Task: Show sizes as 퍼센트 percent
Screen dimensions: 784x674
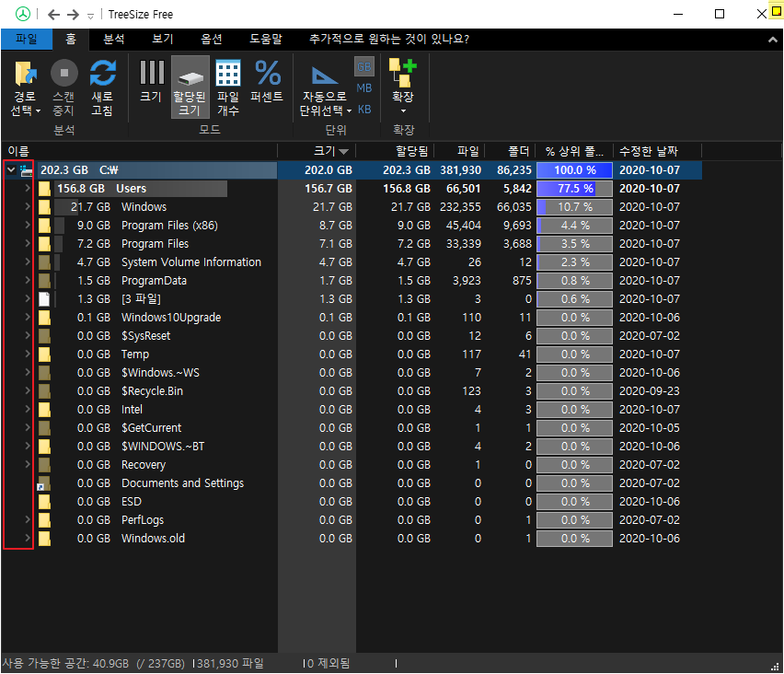Action: pos(268,82)
